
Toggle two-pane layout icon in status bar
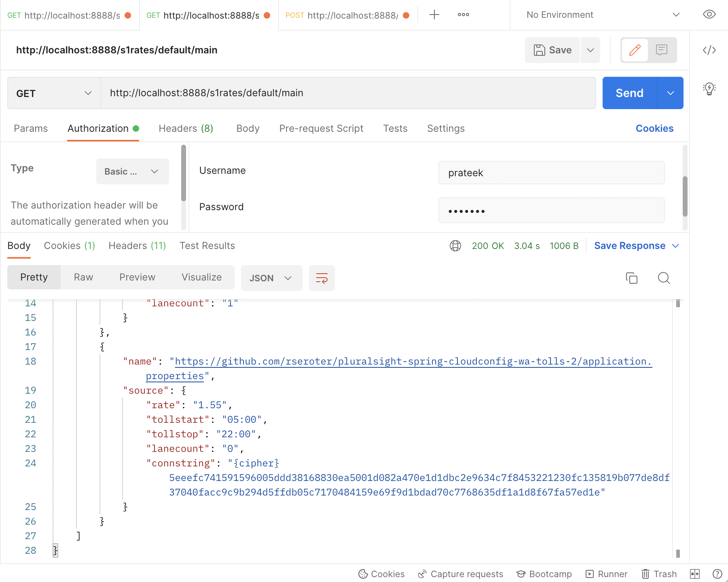(x=695, y=574)
